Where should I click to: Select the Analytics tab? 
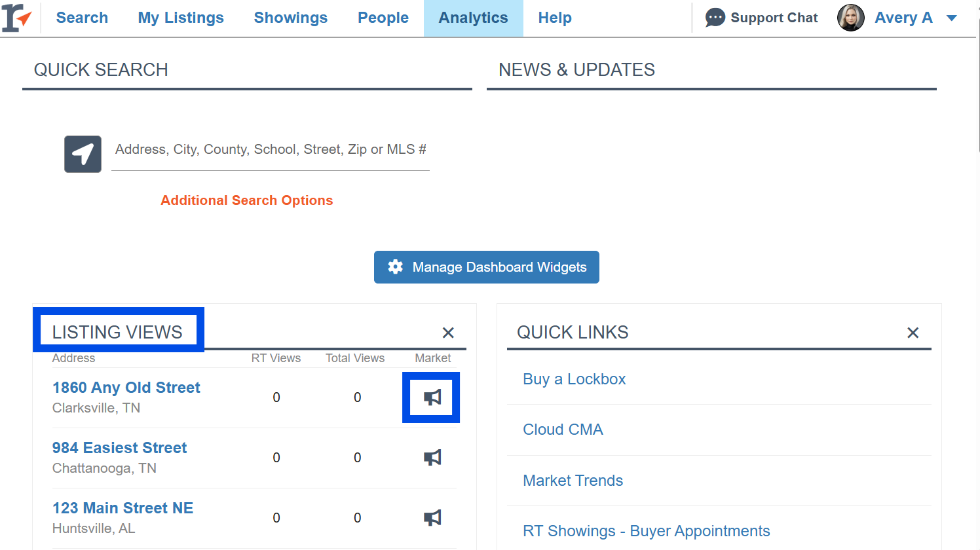click(473, 18)
